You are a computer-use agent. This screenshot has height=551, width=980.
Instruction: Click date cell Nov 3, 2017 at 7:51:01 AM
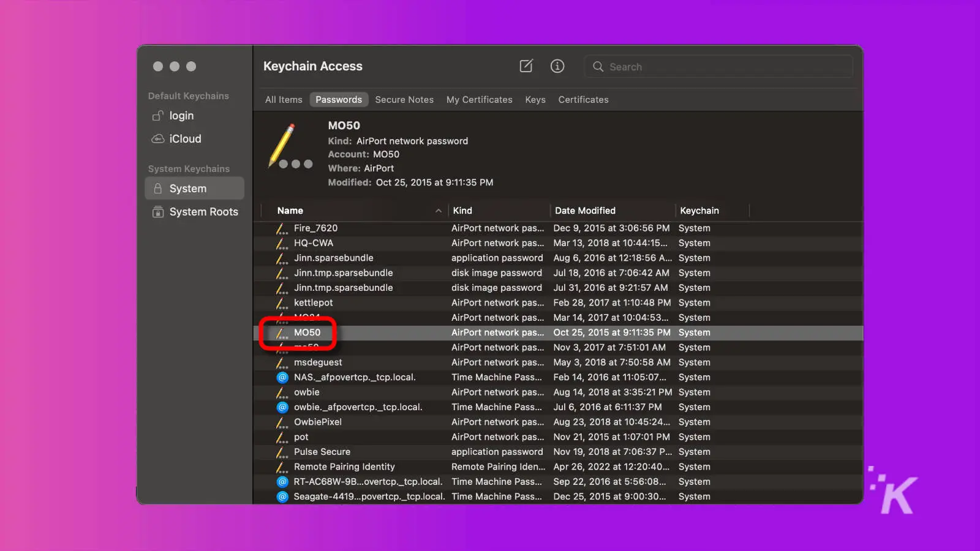(x=609, y=348)
